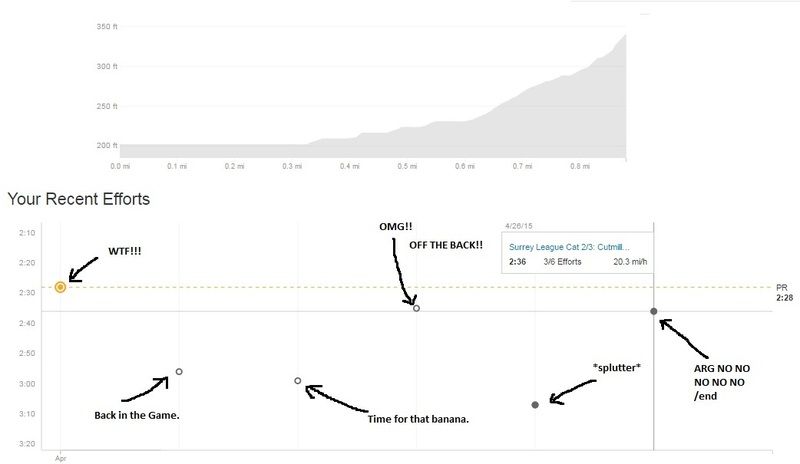Select the effort point near 'Back in the Game'

coord(179,372)
